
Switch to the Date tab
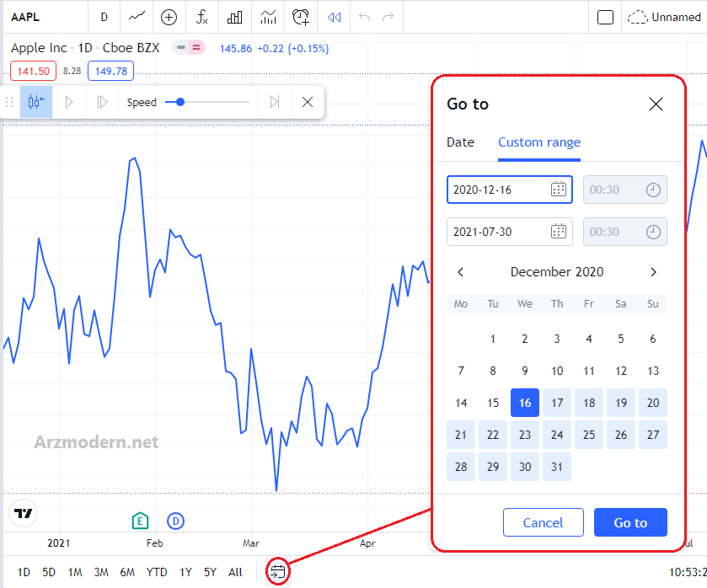coord(460,142)
